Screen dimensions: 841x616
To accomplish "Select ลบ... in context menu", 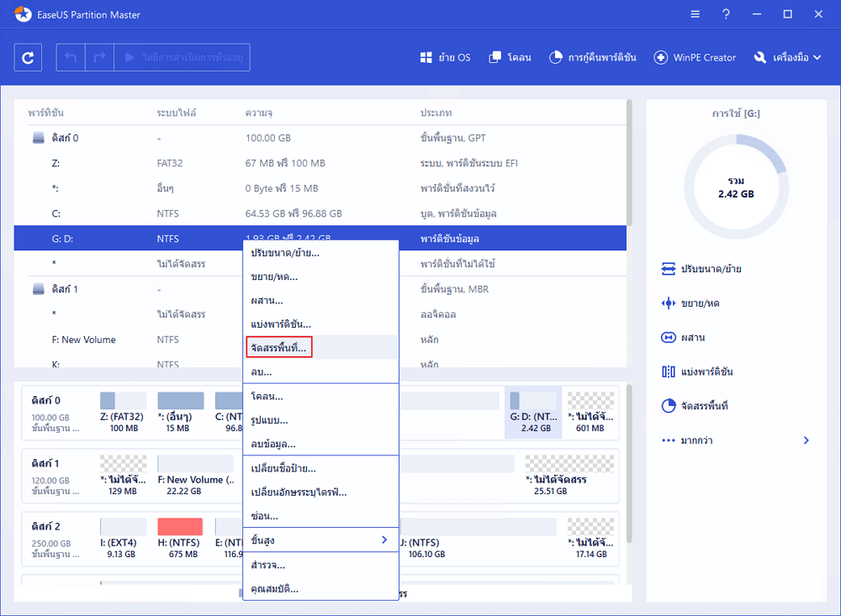I will coord(320,371).
